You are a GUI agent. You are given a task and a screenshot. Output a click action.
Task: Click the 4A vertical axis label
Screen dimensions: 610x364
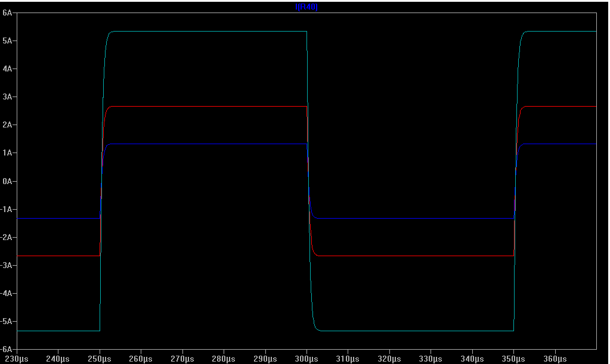(x=7, y=69)
